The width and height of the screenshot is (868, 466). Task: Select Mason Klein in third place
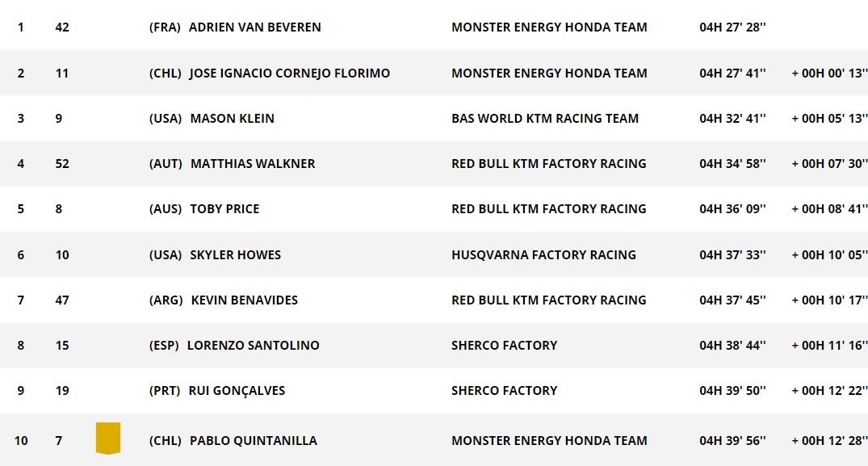pyautogui.click(x=232, y=119)
